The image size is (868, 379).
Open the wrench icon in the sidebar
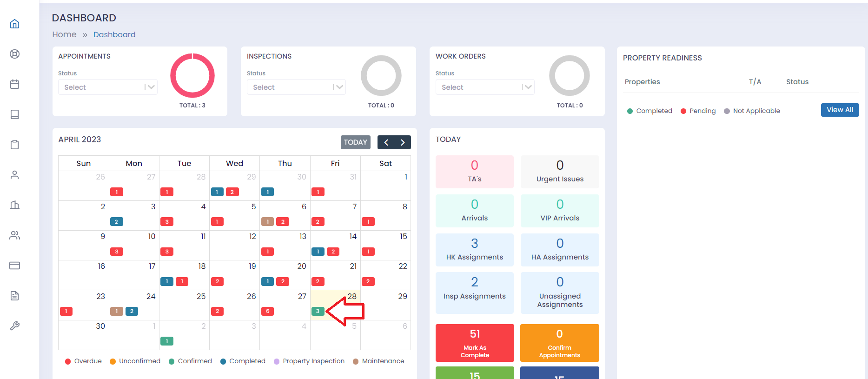15,326
